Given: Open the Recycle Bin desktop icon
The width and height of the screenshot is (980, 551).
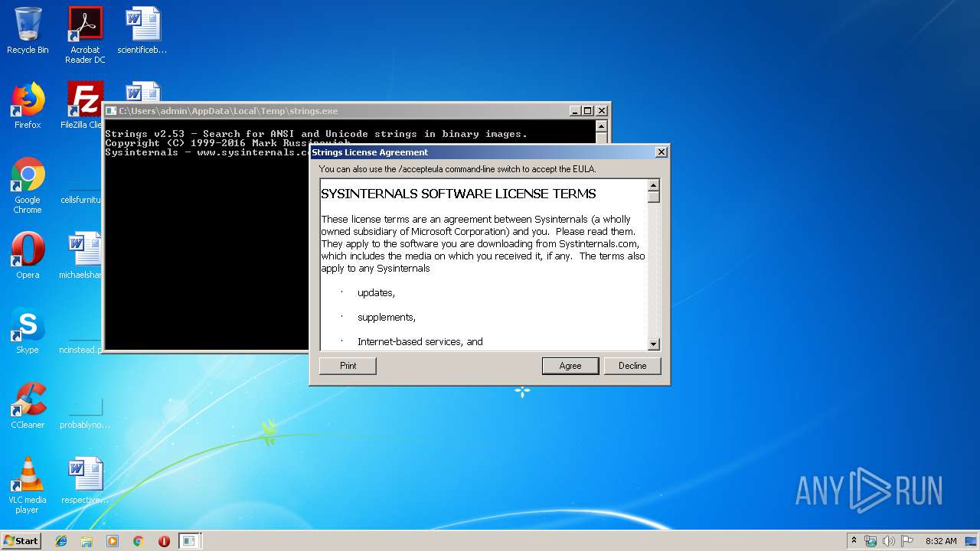Looking at the screenshot, I should coord(28,31).
